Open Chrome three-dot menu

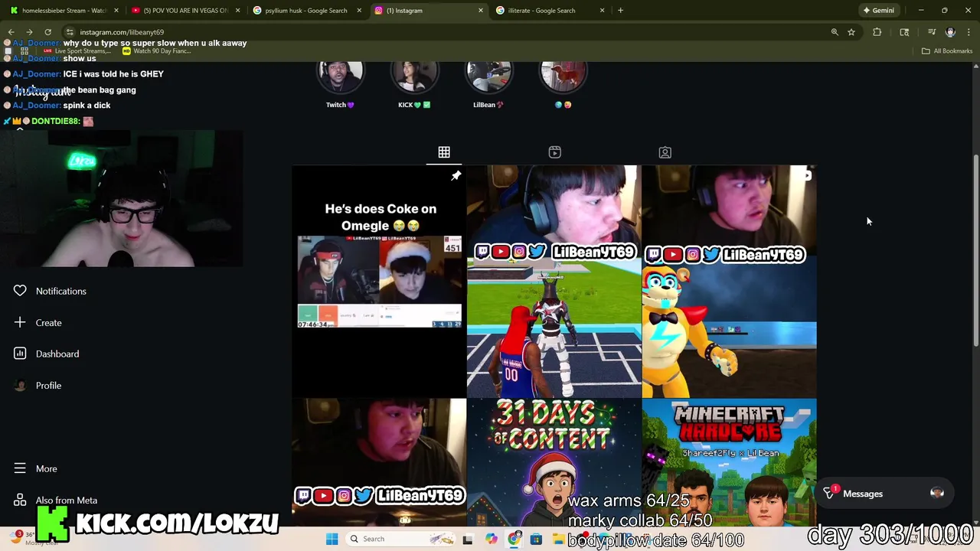point(969,32)
